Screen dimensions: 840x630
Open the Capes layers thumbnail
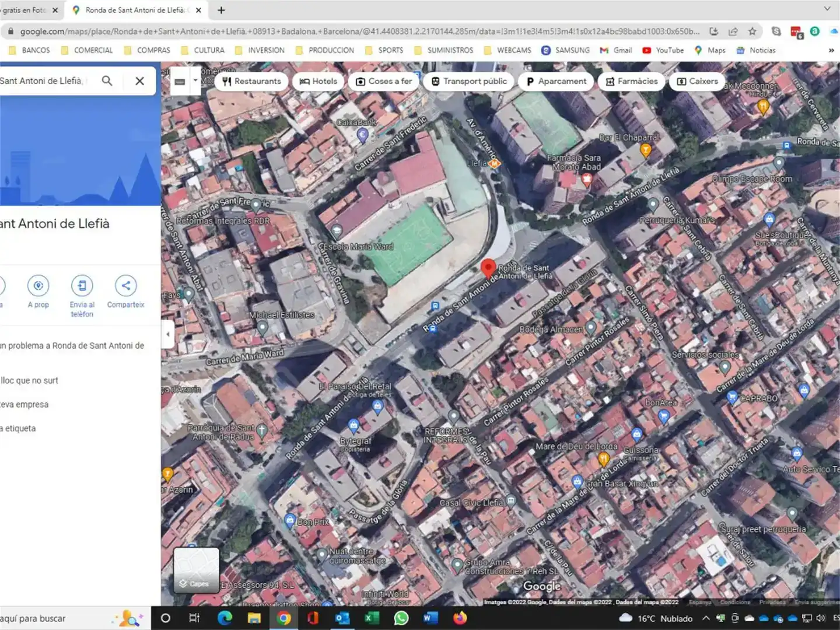(197, 570)
